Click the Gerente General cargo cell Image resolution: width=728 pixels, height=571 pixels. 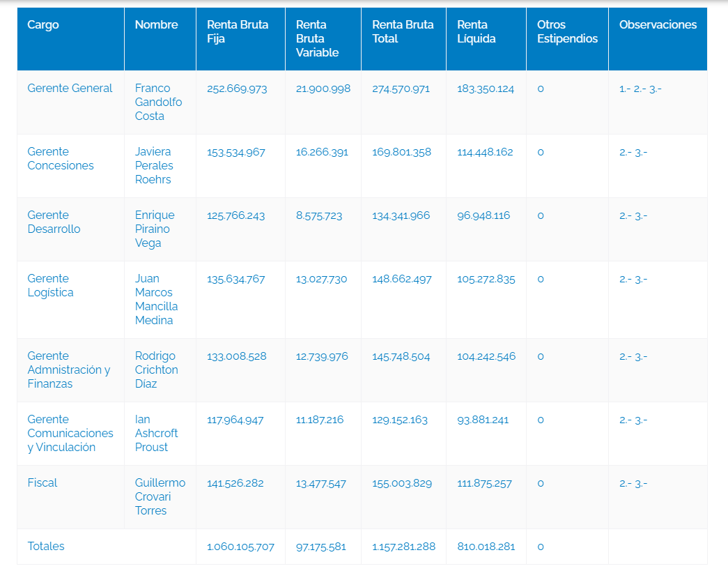point(70,89)
